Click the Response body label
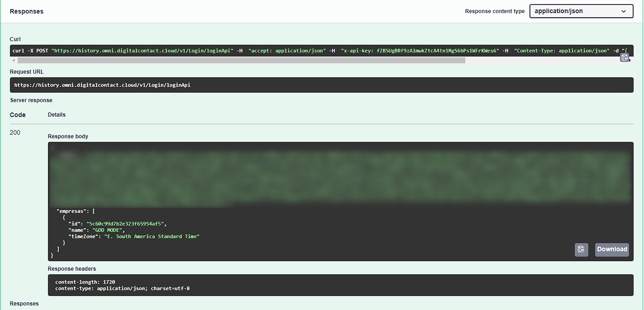The image size is (644, 310). (x=68, y=136)
